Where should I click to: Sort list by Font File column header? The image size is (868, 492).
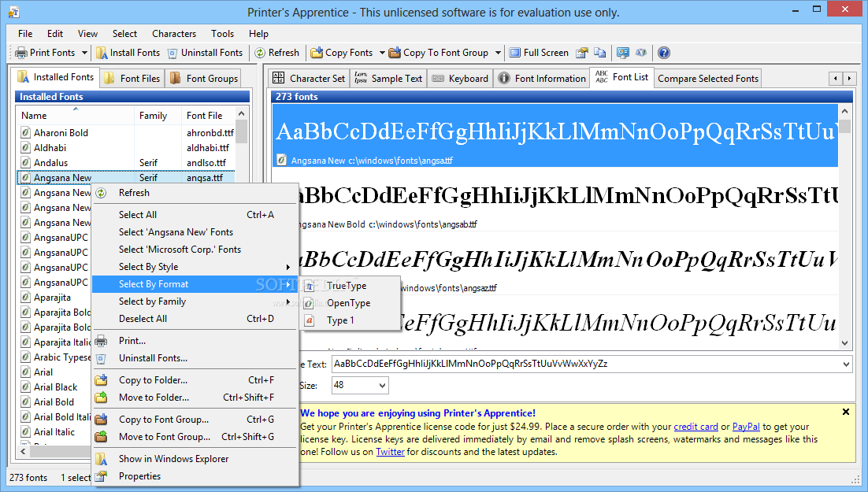tap(209, 116)
